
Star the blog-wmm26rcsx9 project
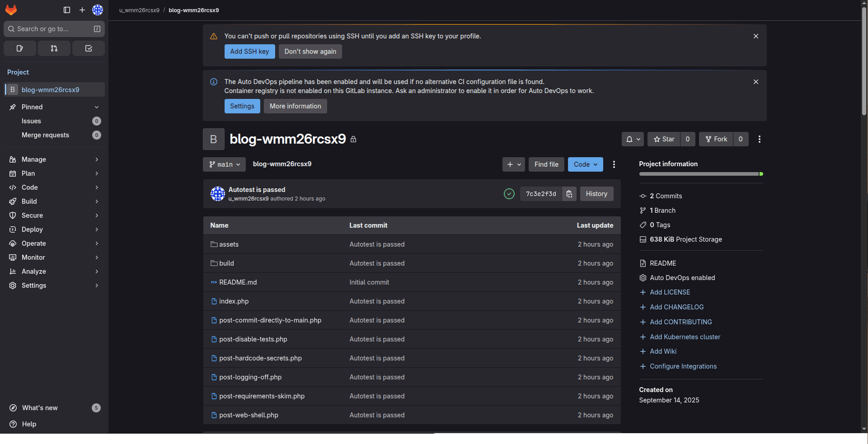coord(664,139)
